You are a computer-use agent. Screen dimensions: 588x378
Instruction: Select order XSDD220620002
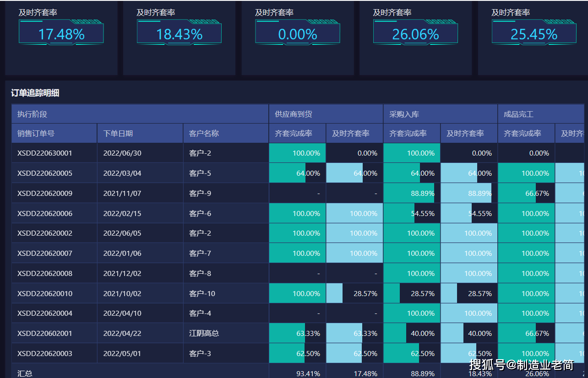point(45,233)
